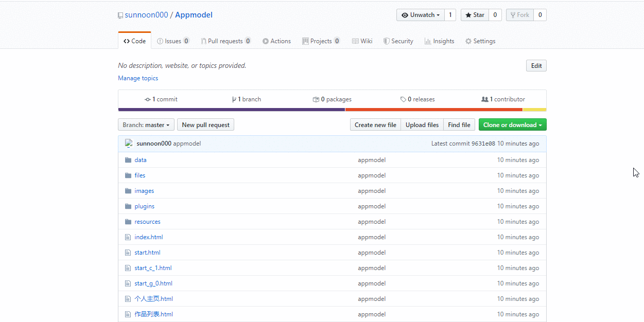Click New pull request button

pos(205,125)
